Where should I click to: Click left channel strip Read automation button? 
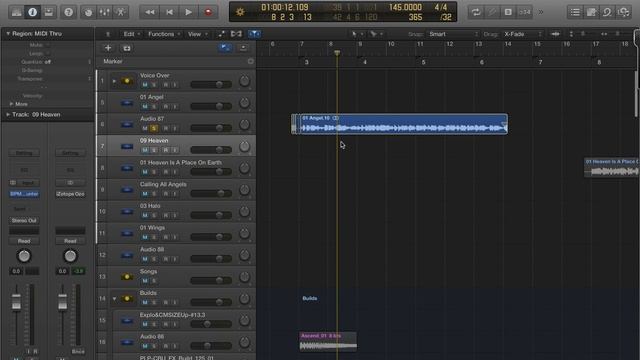pyautogui.click(x=24, y=241)
